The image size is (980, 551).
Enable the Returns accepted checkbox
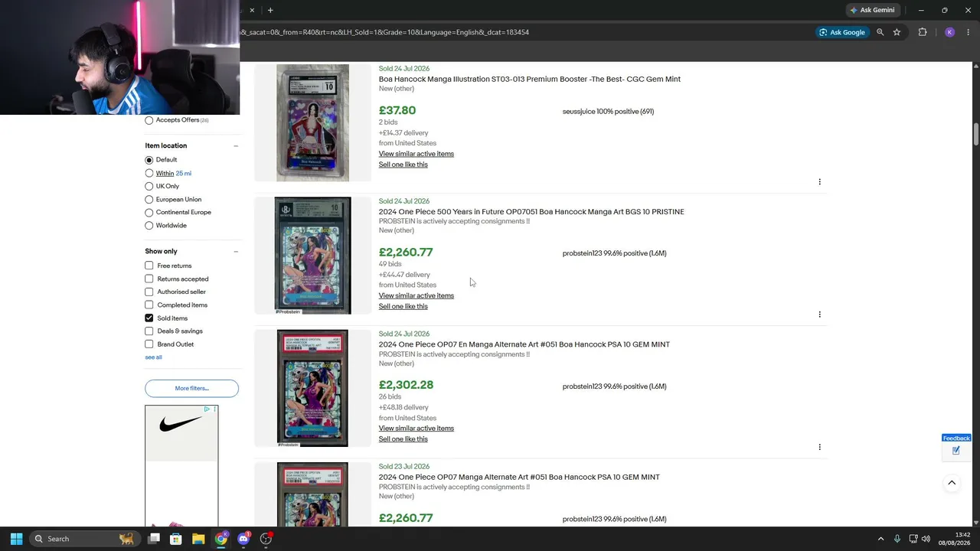149,279
